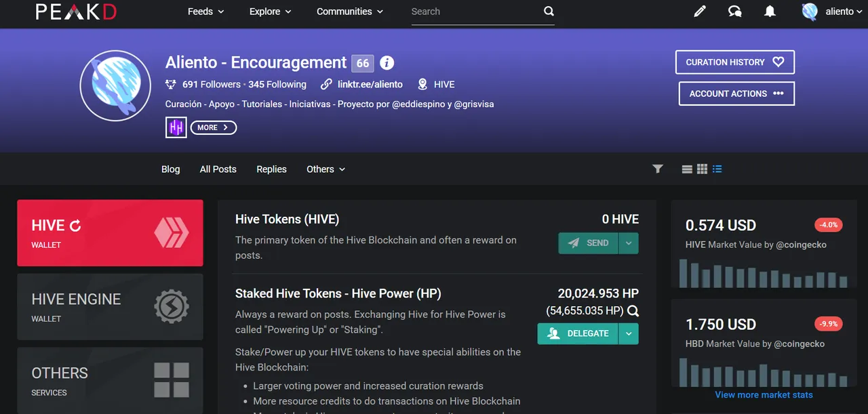868x414 pixels.
Task: Switch to the Replies tab
Action: 271,169
